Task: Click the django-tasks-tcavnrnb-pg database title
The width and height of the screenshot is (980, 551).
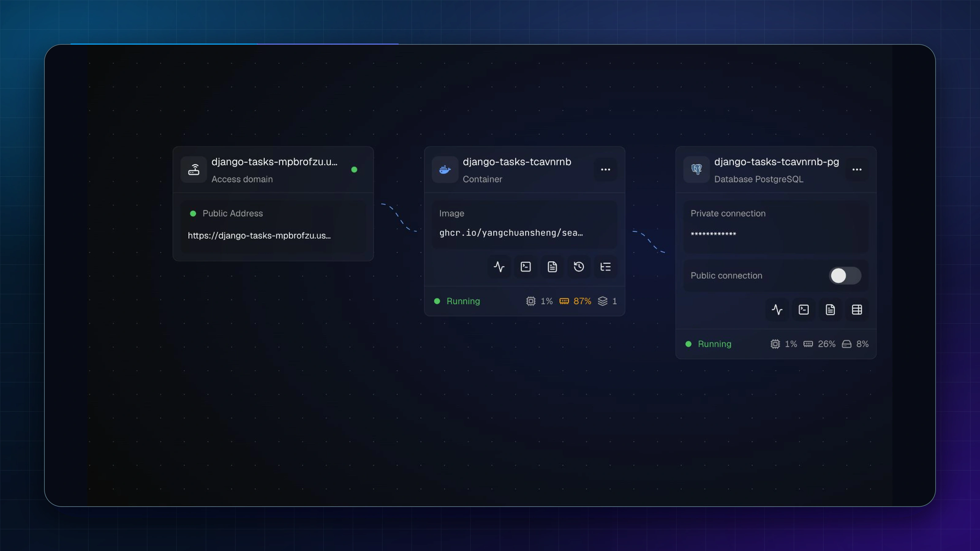Action: tap(776, 162)
